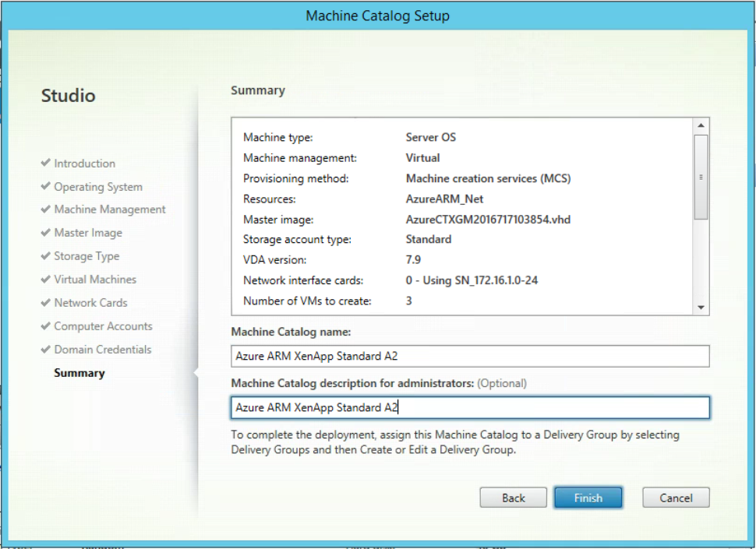Screen dimensions: 756x549
Task: Click the summary list scrollbar thumb
Action: click(x=701, y=178)
